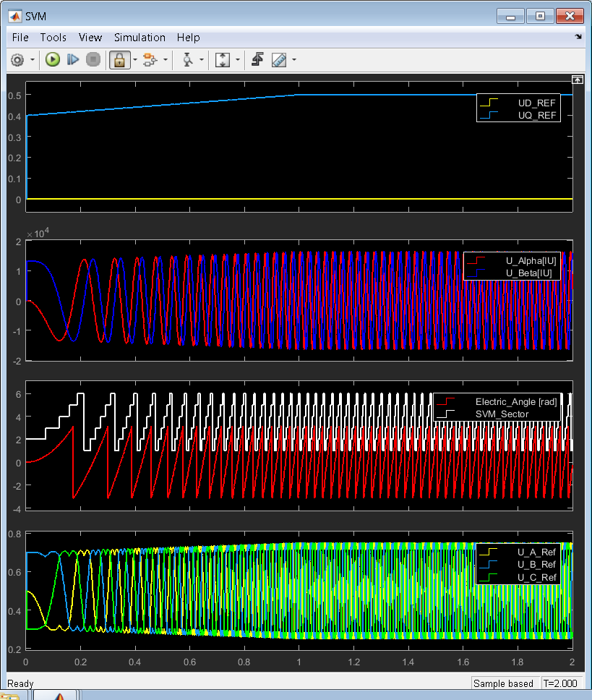This screenshot has height=700, width=592.
Task: Toggle the Cursor Measurements ruler icon
Action: (x=279, y=60)
